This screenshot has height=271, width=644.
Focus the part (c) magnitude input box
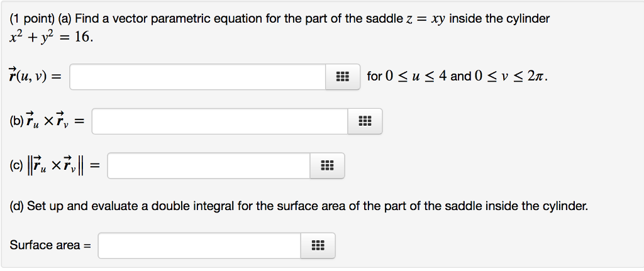click(209, 166)
